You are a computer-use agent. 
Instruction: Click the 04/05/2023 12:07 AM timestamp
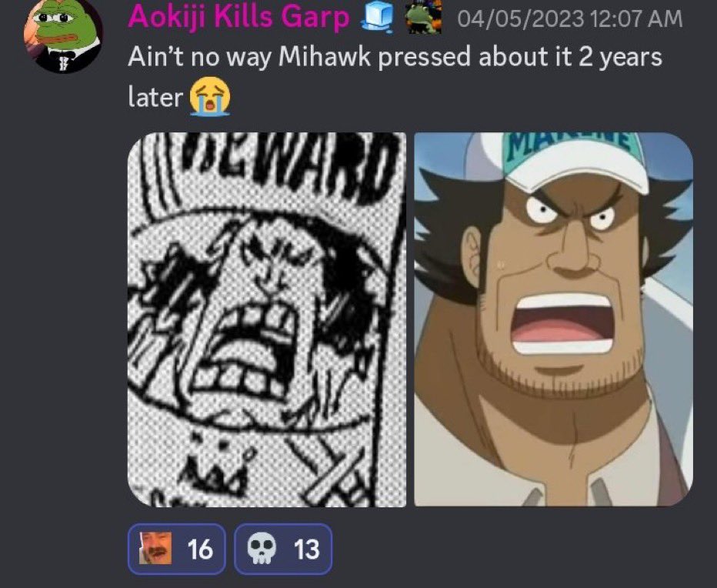[570, 19]
